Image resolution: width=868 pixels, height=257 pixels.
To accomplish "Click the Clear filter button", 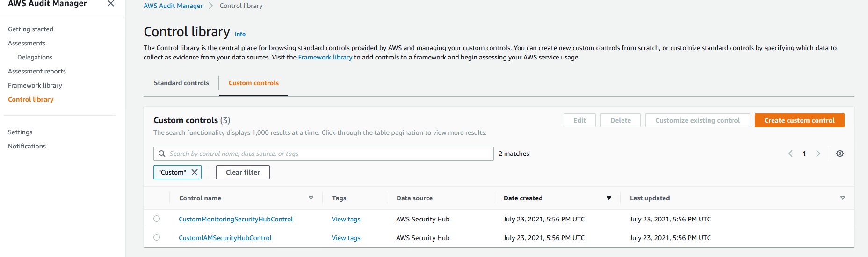I will tap(243, 172).
